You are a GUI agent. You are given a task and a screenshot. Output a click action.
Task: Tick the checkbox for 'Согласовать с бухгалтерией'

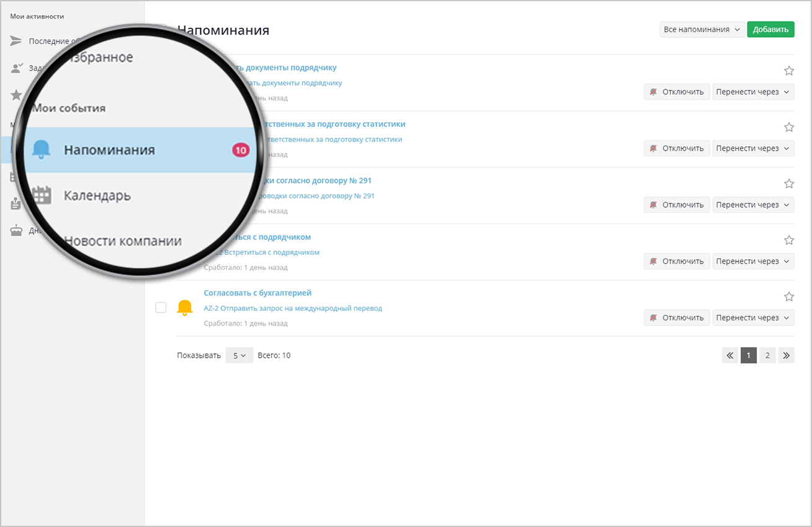tap(161, 308)
